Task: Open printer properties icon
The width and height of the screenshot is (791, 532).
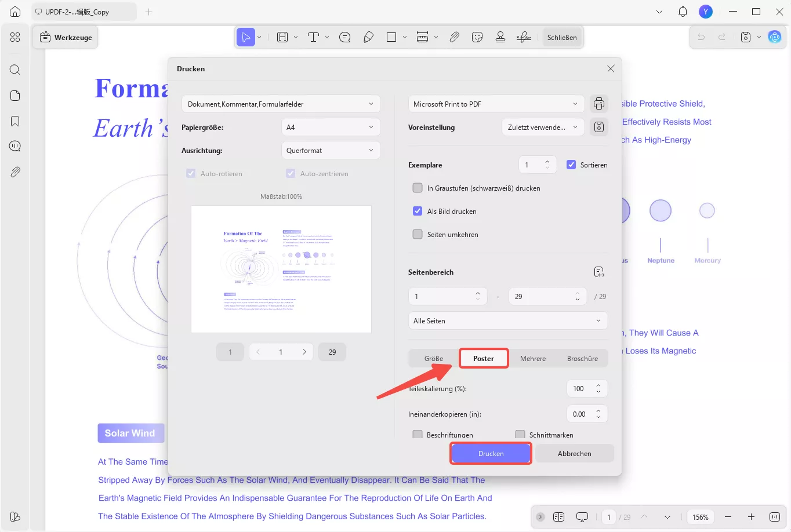Action: pos(599,104)
